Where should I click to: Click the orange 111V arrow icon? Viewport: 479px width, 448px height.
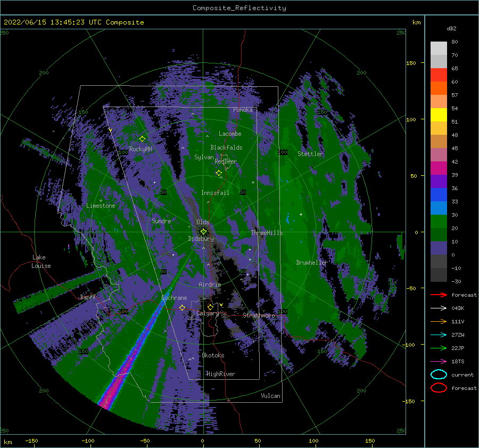pyautogui.click(x=439, y=321)
